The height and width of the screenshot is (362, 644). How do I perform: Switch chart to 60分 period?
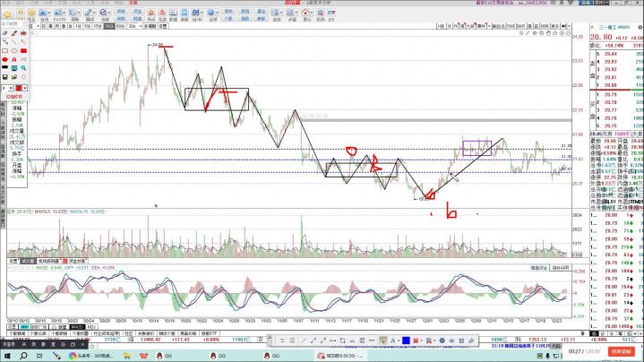(120, 27)
